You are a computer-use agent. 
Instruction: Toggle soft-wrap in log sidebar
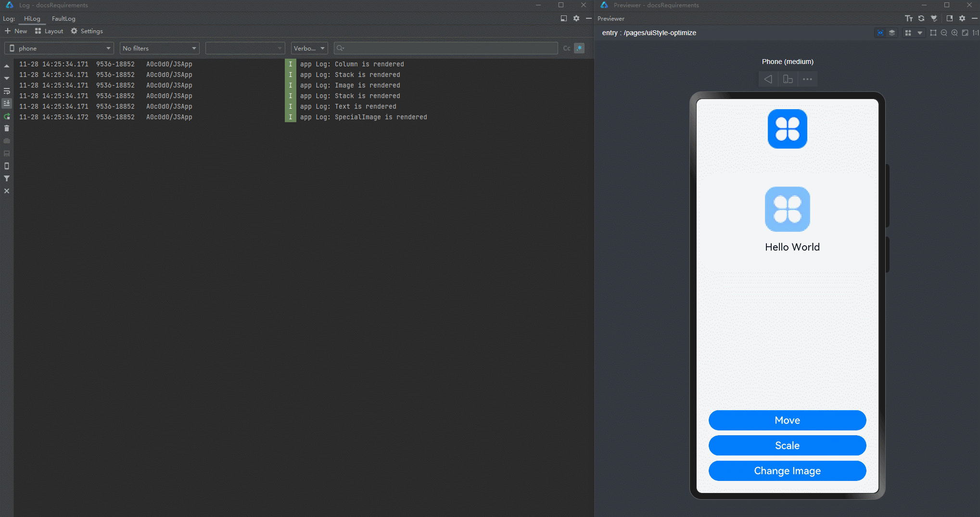(7, 91)
